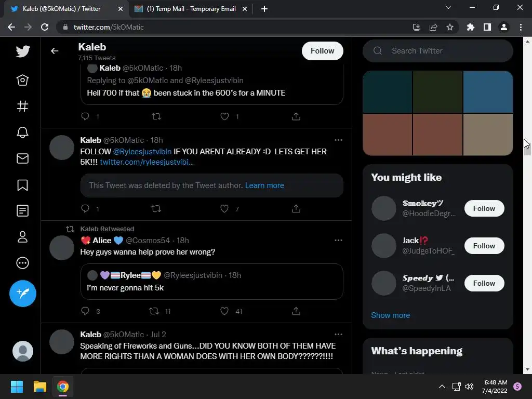Bookmark this page with star icon
Image resolution: width=532 pixels, height=399 pixels.
tap(450, 27)
